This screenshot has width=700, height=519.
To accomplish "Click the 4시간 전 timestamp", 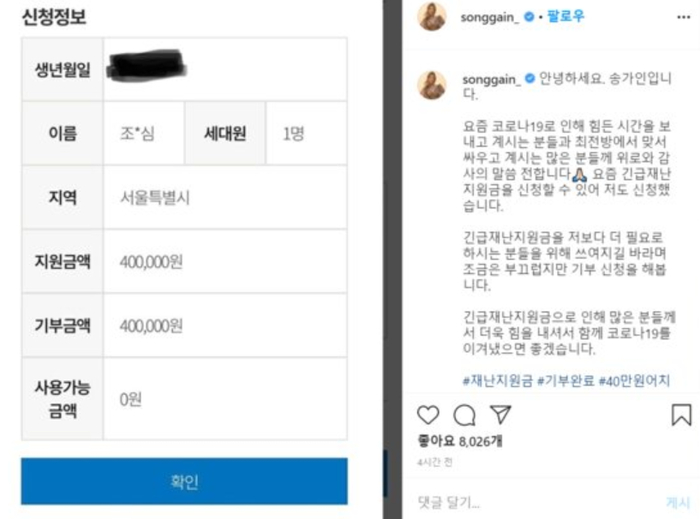I will 434,462.
